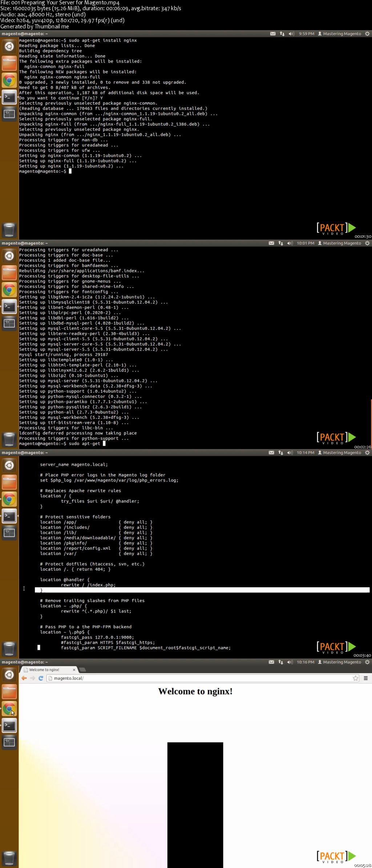The image size is (372, 868).
Task: Click Terminal dock icon in 10:16 PM frame
Action: click(x=9, y=725)
